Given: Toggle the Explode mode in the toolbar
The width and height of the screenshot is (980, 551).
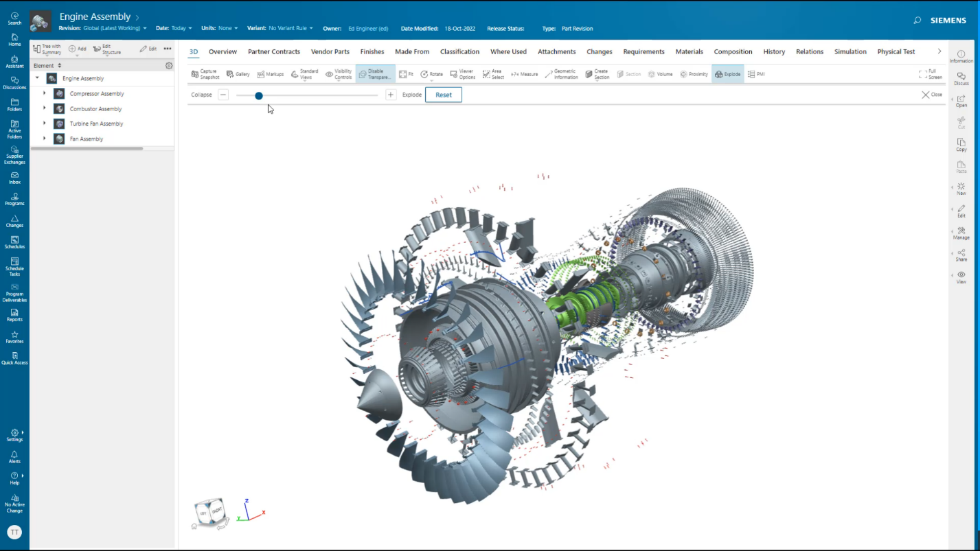Looking at the screenshot, I should [727, 73].
